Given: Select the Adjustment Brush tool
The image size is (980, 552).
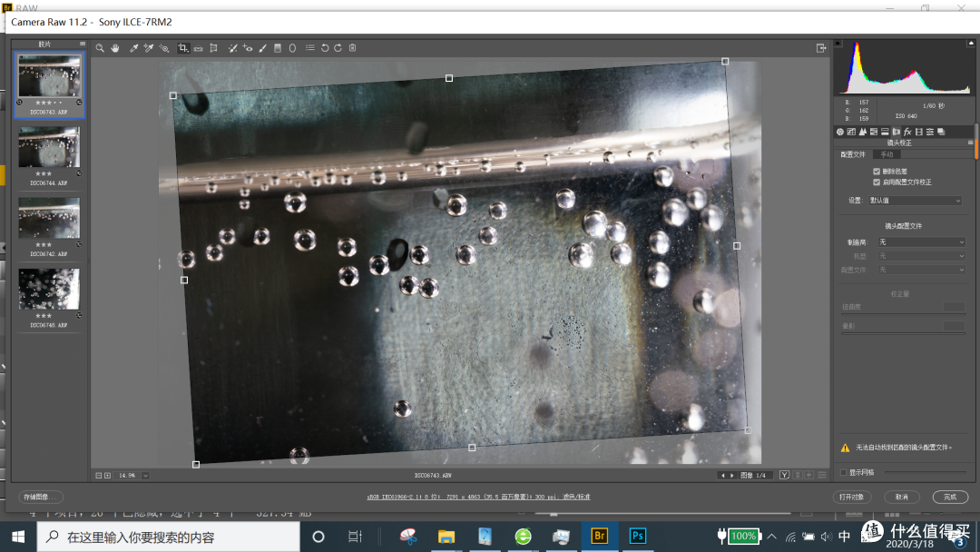Looking at the screenshot, I should [x=263, y=48].
